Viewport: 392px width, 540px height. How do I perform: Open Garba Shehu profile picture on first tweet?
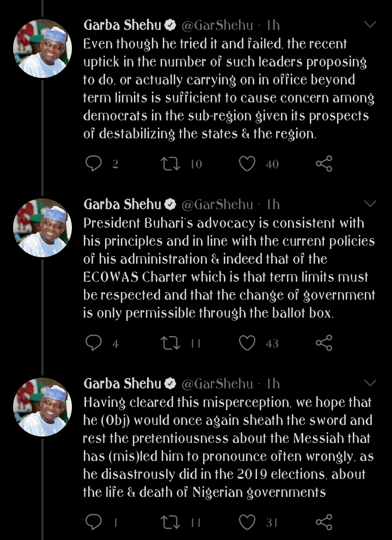[x=42, y=48]
